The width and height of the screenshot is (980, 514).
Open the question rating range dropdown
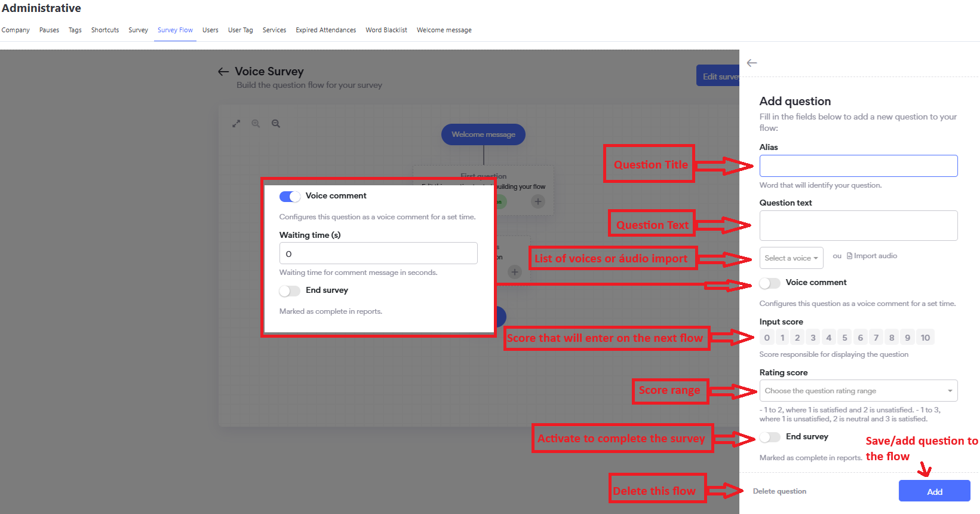pyautogui.click(x=858, y=391)
